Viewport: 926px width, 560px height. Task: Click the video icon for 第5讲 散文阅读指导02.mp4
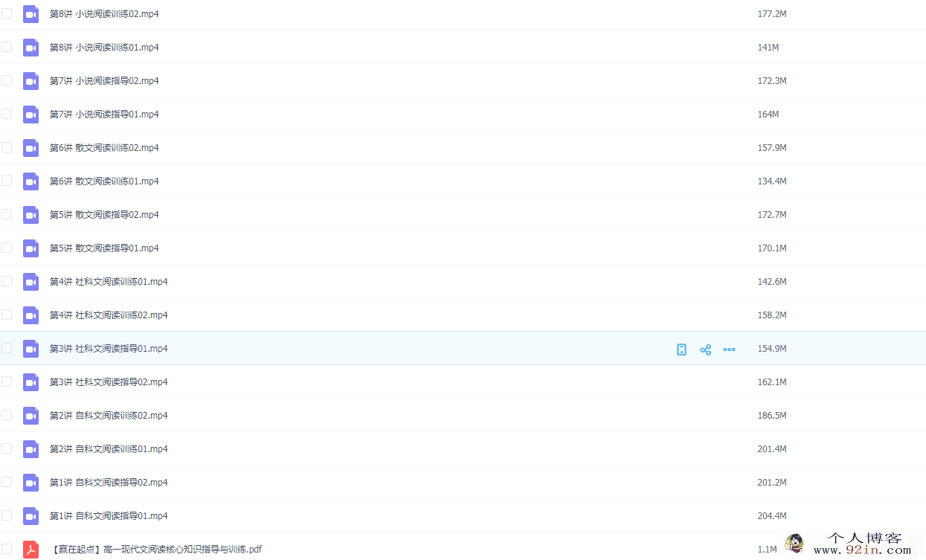coord(30,215)
